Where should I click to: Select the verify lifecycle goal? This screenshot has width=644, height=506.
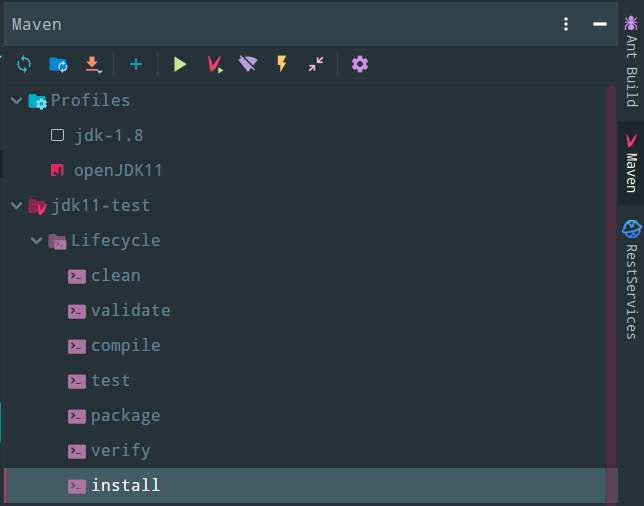tap(310, 451)
